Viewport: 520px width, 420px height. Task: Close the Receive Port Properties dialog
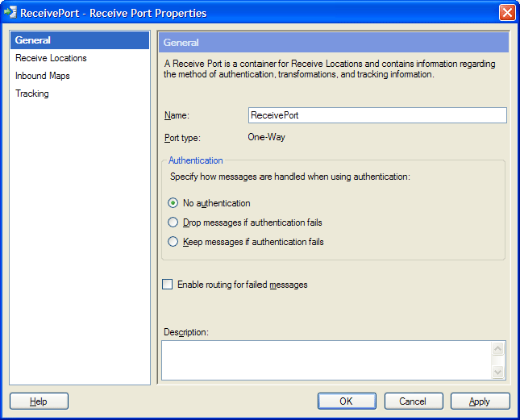click(506, 13)
